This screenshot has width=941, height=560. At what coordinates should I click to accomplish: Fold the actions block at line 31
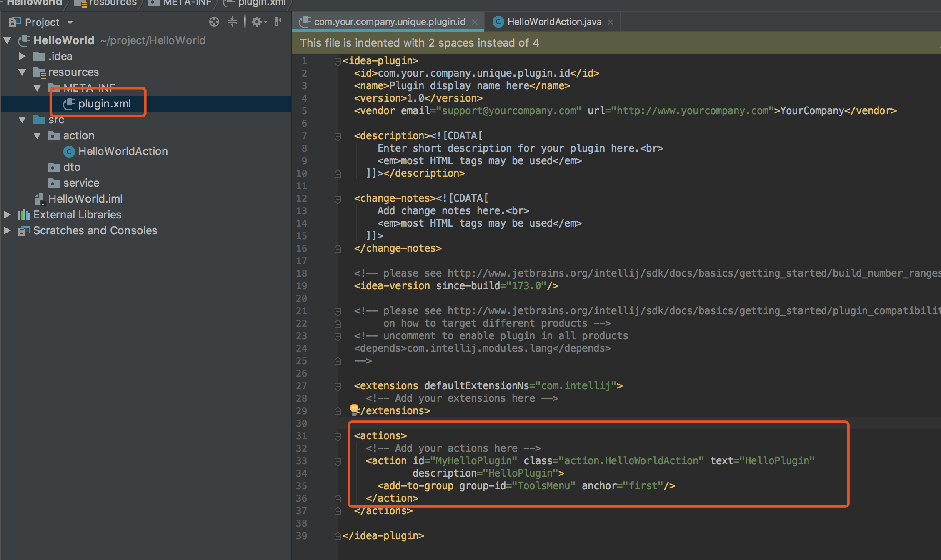tap(338, 436)
